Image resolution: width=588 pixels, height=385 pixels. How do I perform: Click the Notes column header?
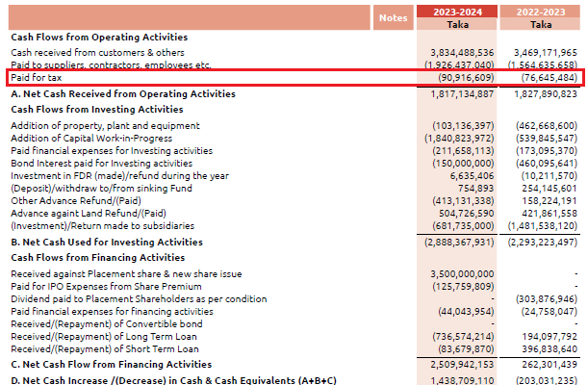pyautogui.click(x=393, y=17)
